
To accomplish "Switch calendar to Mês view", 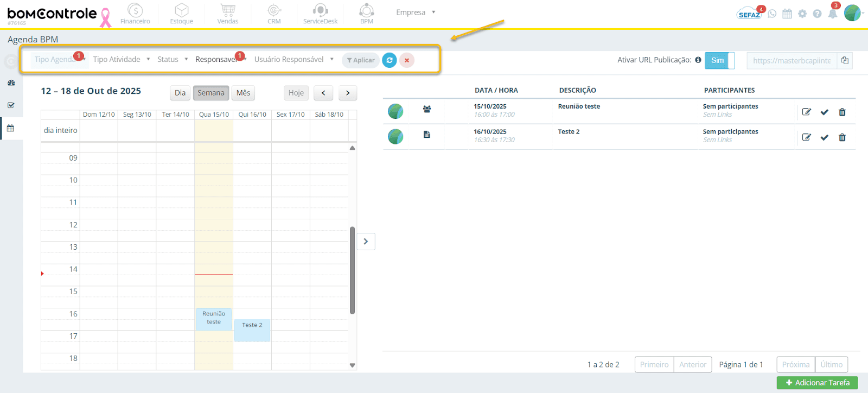I will pyautogui.click(x=243, y=93).
